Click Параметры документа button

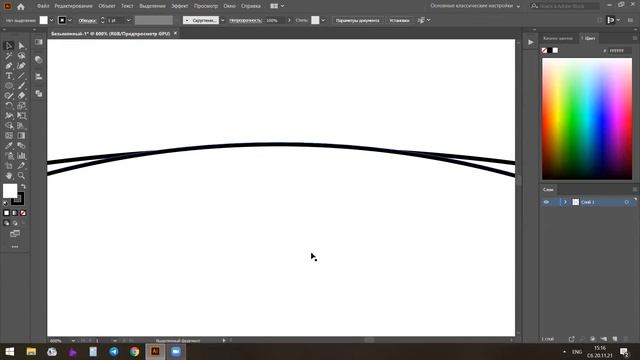357,20
